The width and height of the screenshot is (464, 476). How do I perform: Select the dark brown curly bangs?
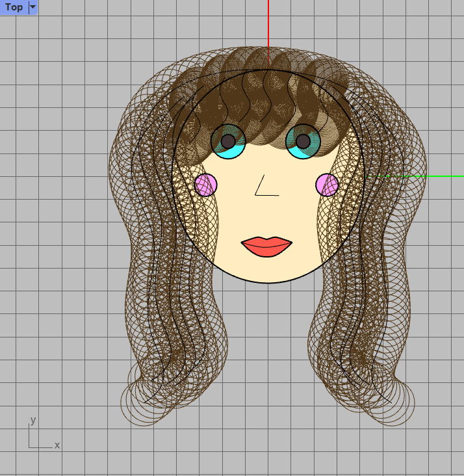(x=266, y=98)
